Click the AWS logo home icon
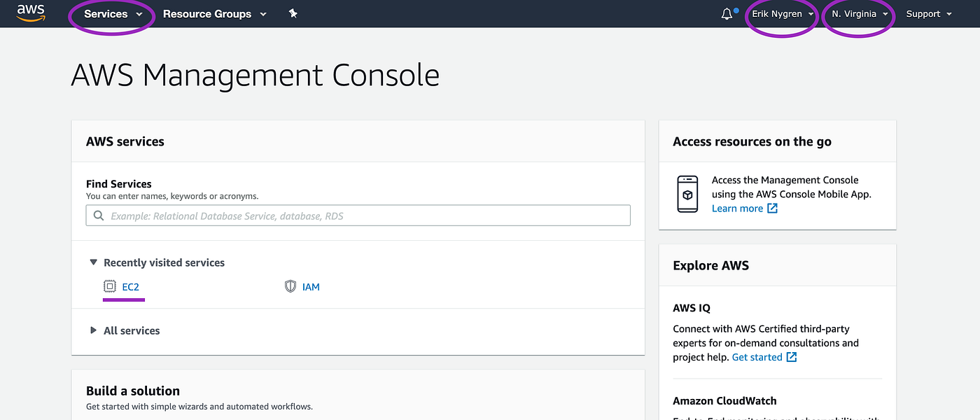Viewport: 980px width, 420px height. pyautogui.click(x=31, y=13)
